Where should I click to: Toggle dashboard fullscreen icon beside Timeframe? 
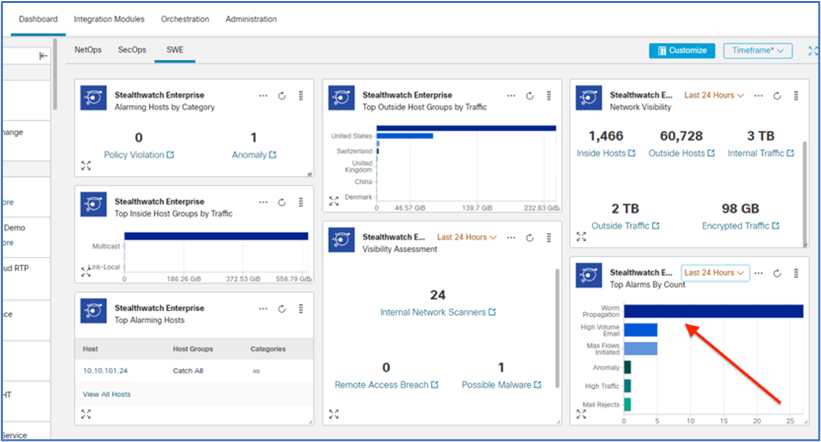coord(813,51)
